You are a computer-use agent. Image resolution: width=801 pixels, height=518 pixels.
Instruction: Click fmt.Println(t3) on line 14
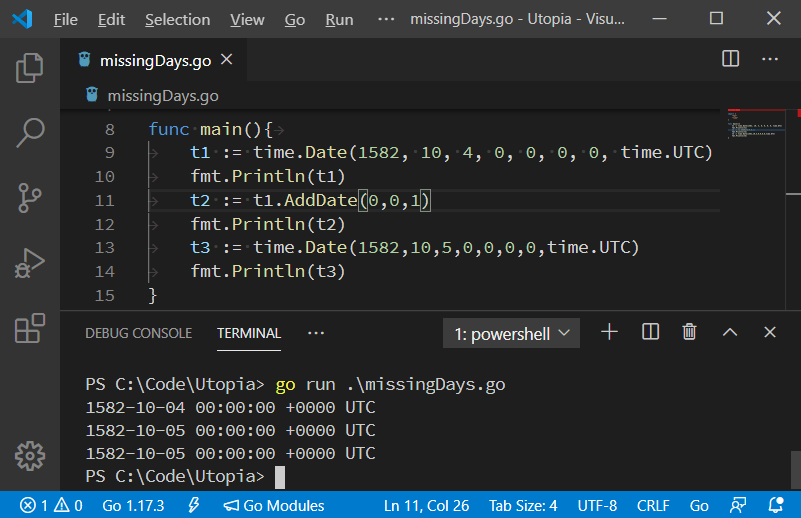(x=268, y=271)
